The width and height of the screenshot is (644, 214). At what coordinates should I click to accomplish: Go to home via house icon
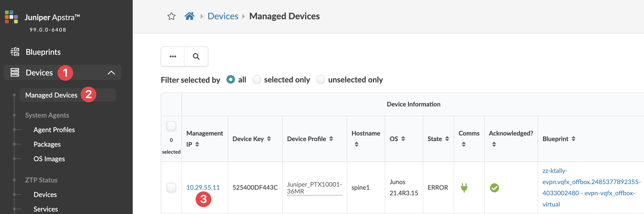[190, 16]
